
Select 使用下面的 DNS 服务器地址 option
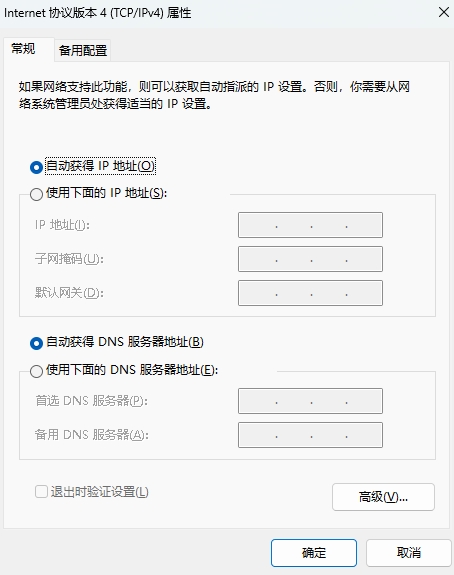tap(36, 371)
